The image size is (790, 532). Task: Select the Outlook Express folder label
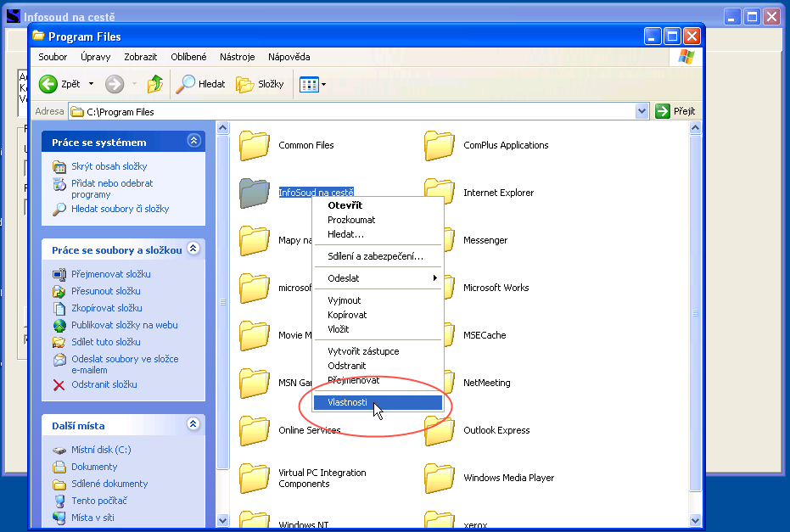coord(496,430)
